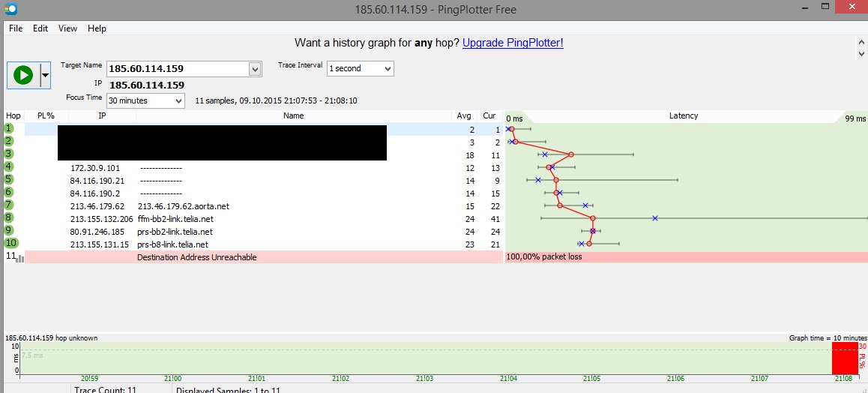The image size is (868, 393).
Task: Click the Name column header
Action: pos(293,115)
